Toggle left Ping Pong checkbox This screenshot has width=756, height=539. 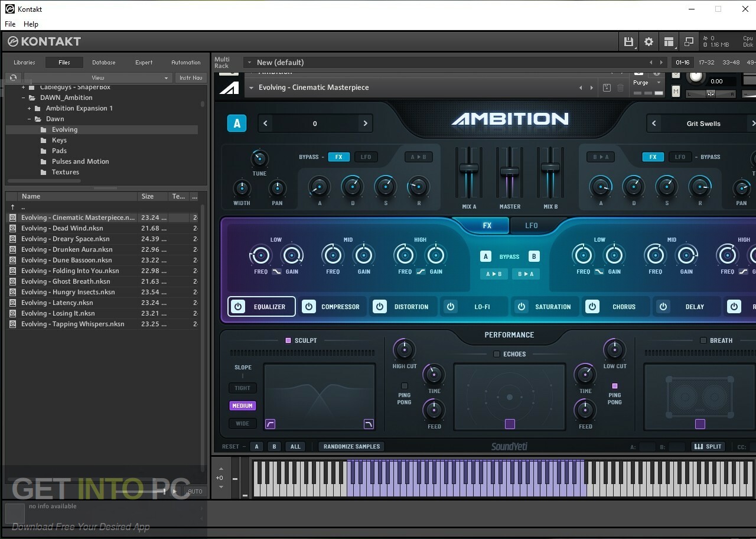pos(405,386)
